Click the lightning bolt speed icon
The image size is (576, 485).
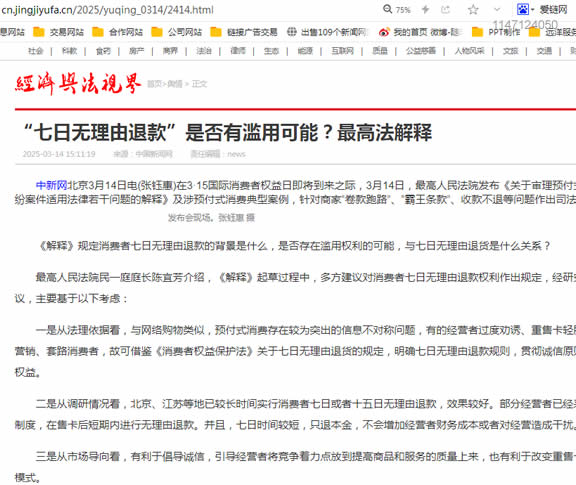click(x=425, y=10)
